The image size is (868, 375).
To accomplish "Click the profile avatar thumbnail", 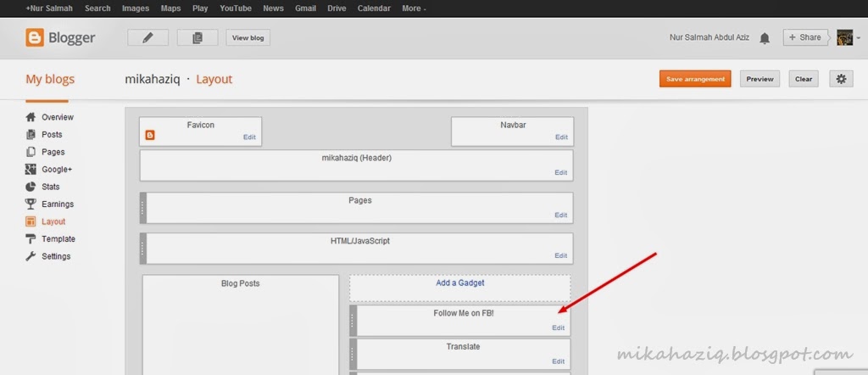I will [x=844, y=37].
